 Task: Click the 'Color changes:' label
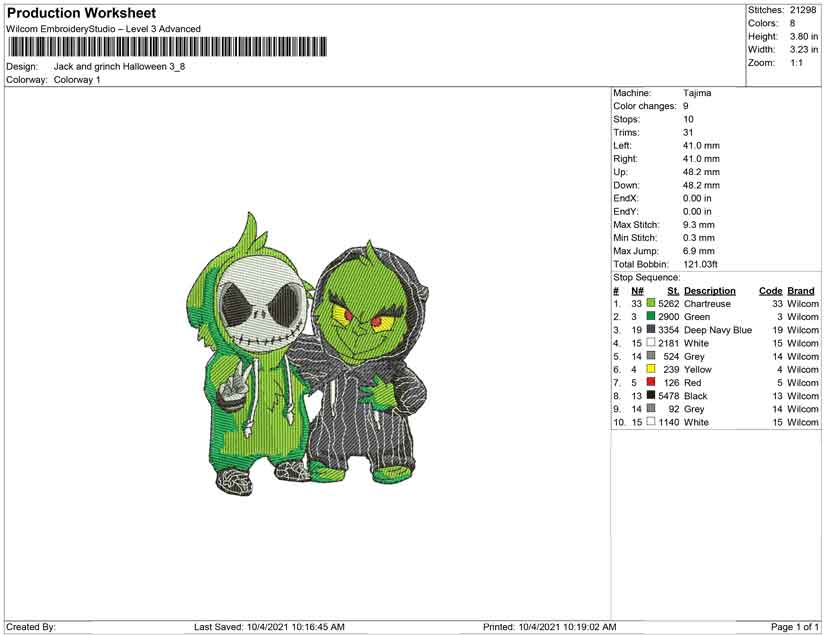(645, 106)
